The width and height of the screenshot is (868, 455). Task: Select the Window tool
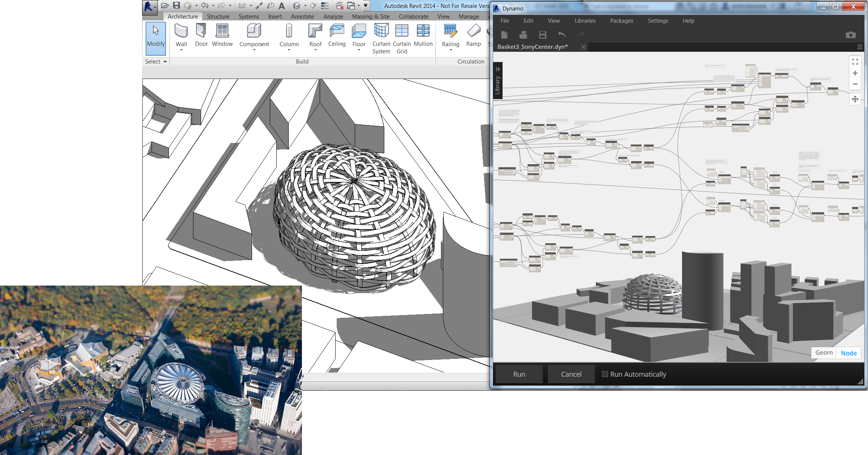coord(222,35)
